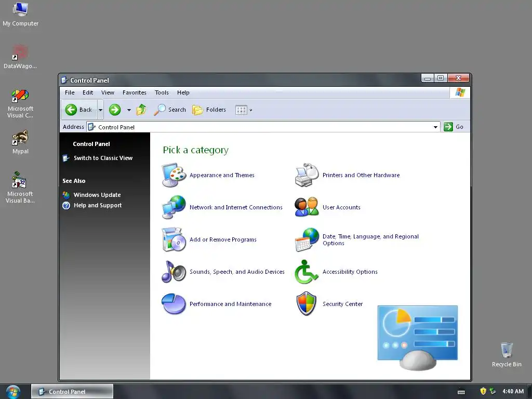The width and height of the screenshot is (532, 399).
Task: Expand the Back history dropdown arrow
Action: pyautogui.click(x=100, y=110)
